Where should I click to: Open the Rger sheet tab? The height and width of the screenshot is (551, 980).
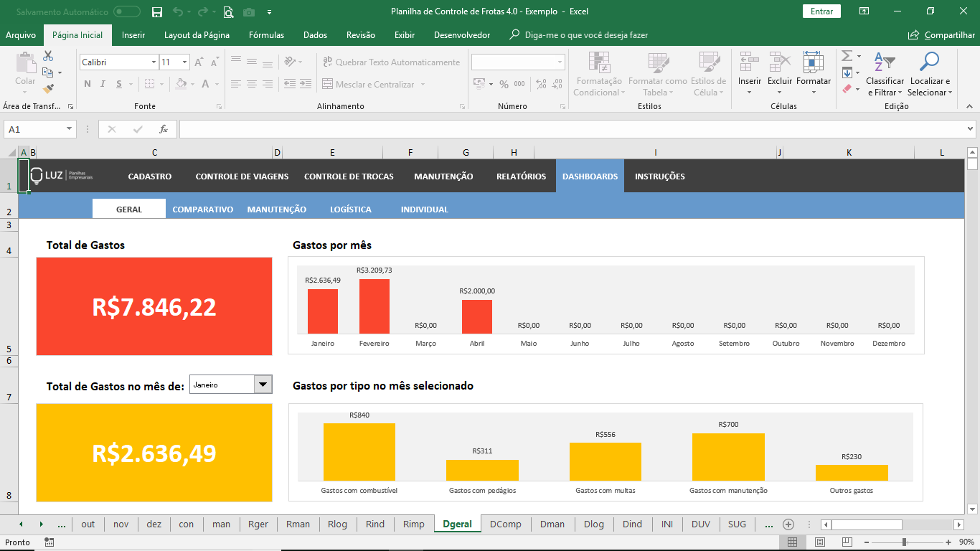coord(258,524)
